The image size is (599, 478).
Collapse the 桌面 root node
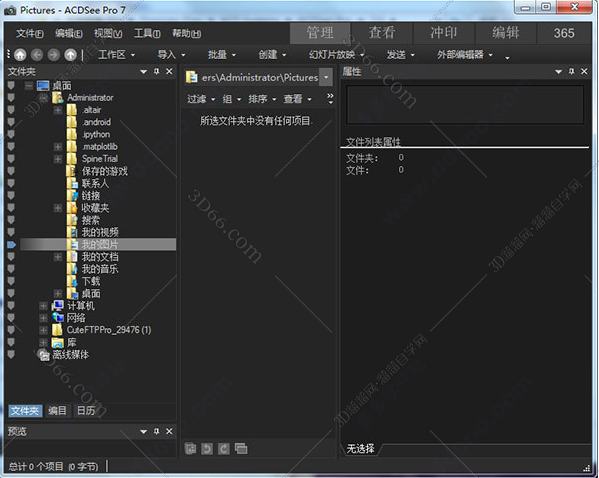pyautogui.click(x=29, y=86)
